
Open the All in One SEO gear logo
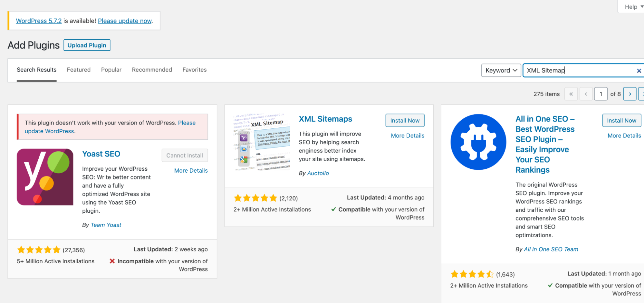point(478,142)
